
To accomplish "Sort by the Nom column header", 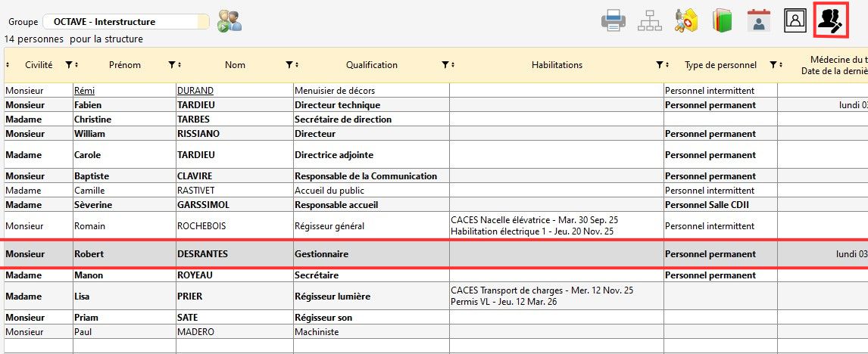I will [x=235, y=65].
